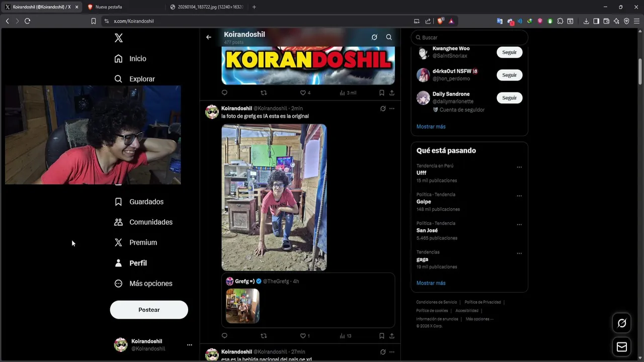Like the post with 4 likes
644x362 pixels.
(305, 93)
